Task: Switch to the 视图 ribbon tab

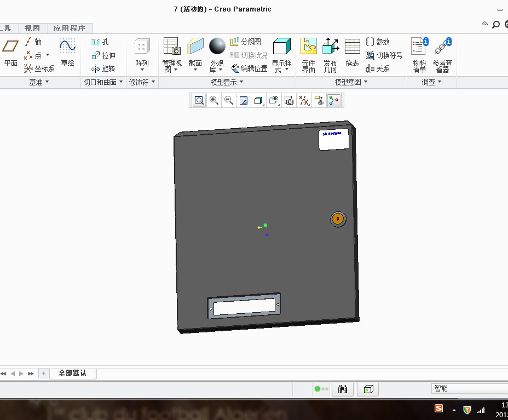Action: coord(32,28)
